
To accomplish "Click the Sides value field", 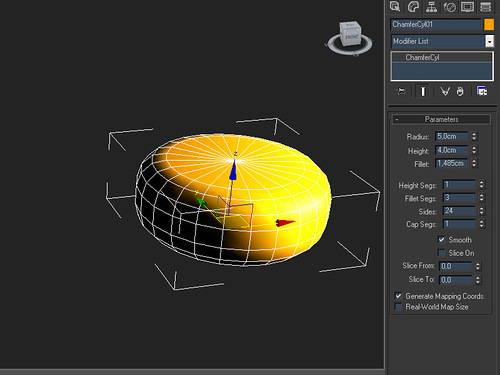I will point(459,211).
